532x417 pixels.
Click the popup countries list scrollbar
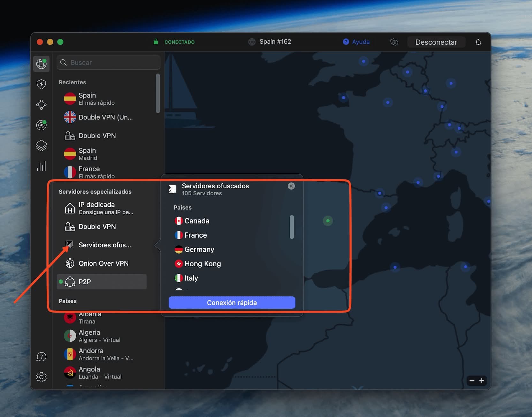[x=292, y=227]
